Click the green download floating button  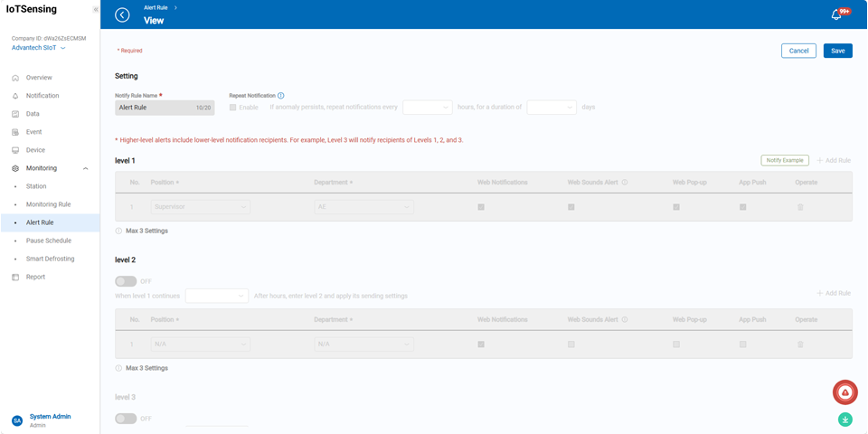click(x=844, y=420)
